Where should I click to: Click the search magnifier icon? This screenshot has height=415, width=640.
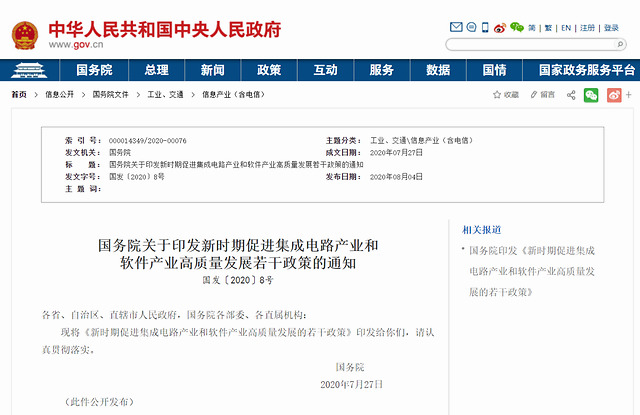click(619, 45)
